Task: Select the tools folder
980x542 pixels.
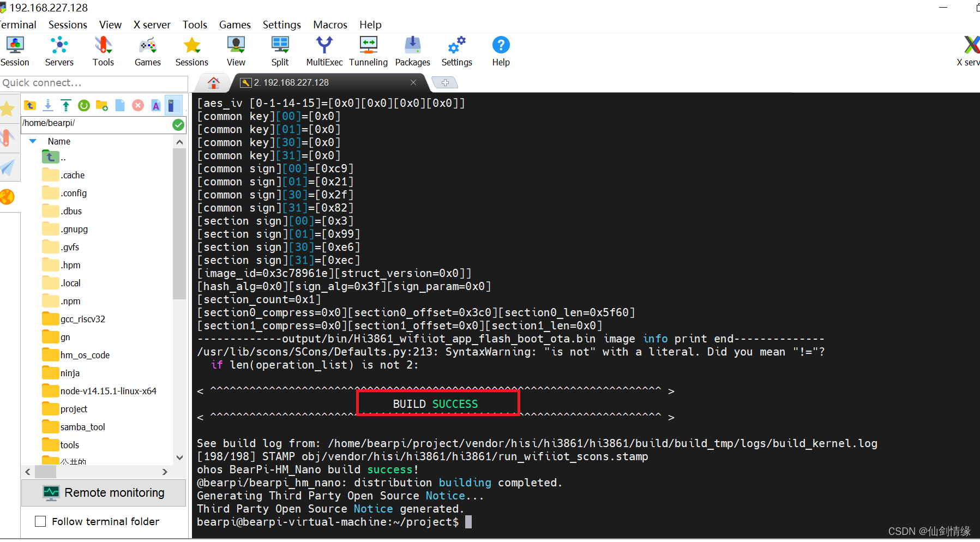Action: [61, 445]
